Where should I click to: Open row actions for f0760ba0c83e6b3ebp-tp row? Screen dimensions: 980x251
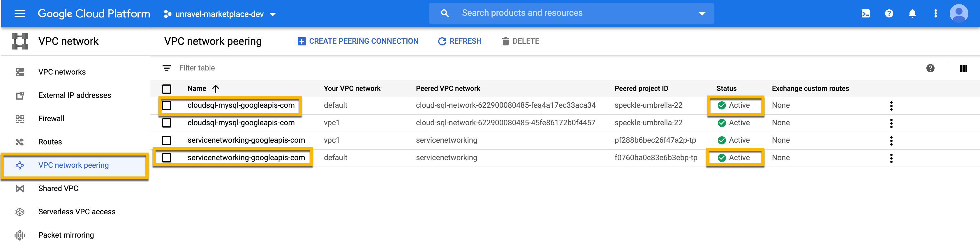point(891,158)
